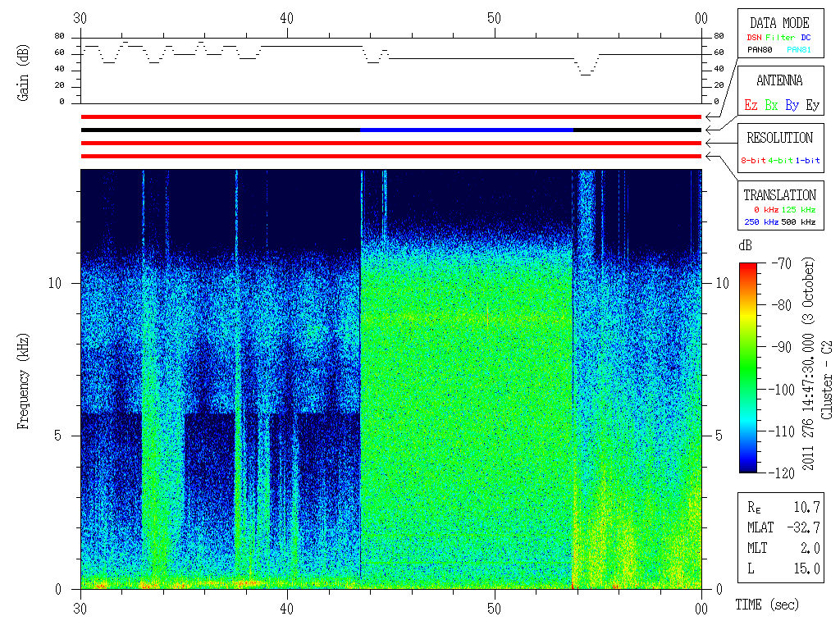Select the red Ez antenna label

(x=751, y=105)
